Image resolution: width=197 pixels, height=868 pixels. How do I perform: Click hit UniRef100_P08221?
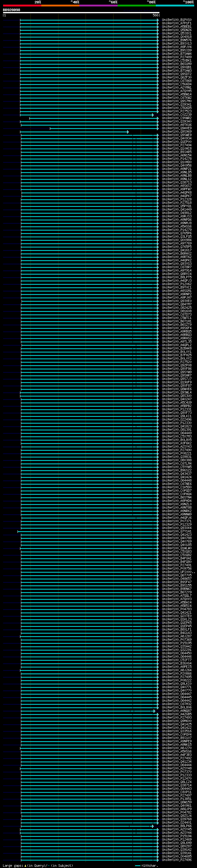(176, 454)
